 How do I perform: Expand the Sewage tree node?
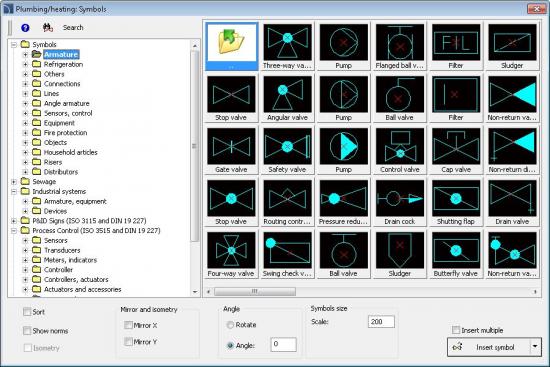click(x=14, y=182)
